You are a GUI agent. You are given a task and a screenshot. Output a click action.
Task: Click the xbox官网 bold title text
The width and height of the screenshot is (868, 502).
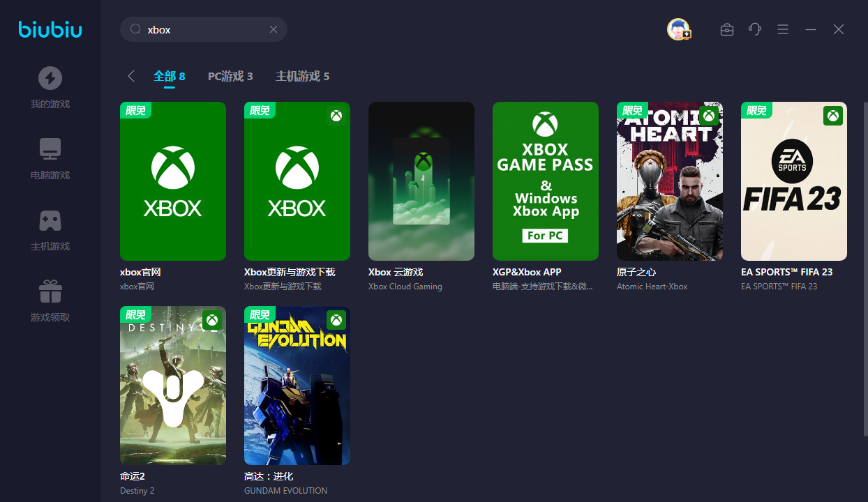pyautogui.click(x=140, y=272)
